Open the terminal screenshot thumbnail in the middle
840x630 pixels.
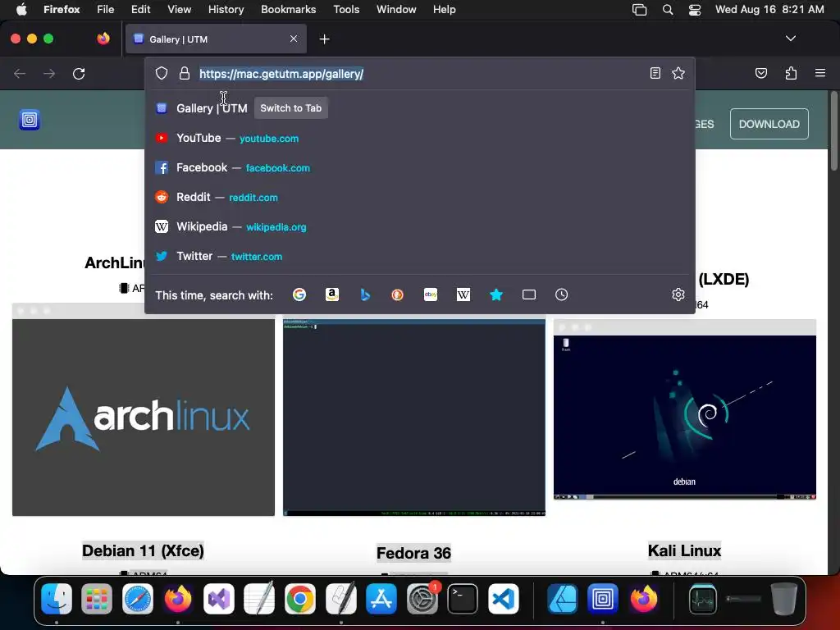tap(414, 417)
